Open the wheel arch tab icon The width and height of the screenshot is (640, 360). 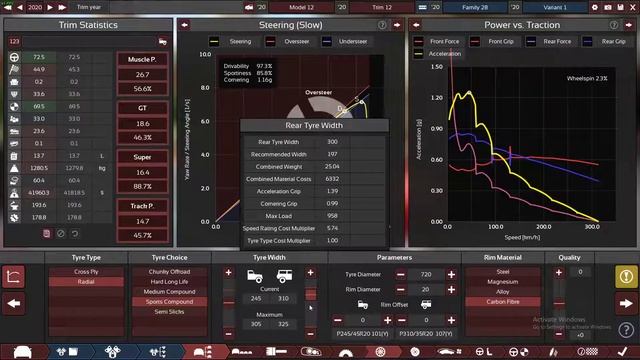tap(346, 352)
